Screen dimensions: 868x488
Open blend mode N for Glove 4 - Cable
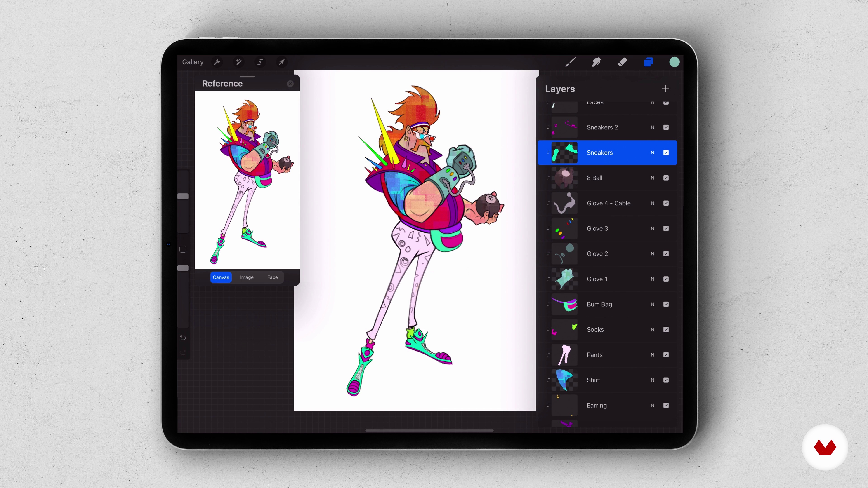point(652,203)
